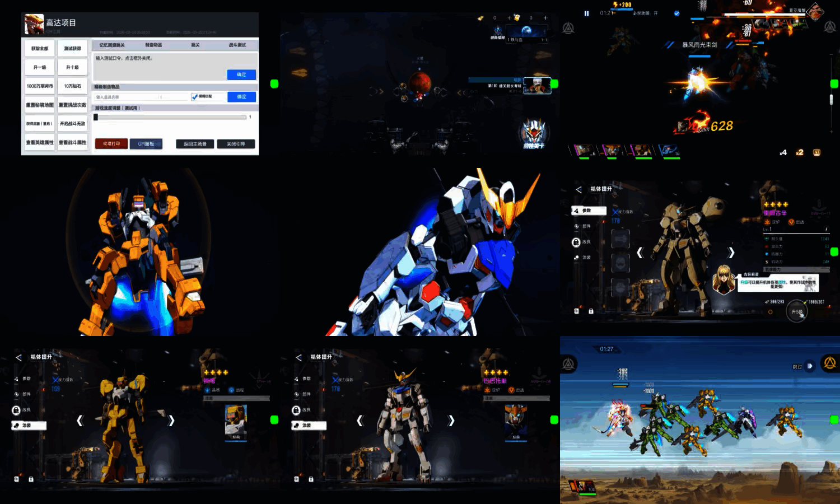840x504 pixels.
Task: Click the x4 battle speed icon
Action: point(783,152)
